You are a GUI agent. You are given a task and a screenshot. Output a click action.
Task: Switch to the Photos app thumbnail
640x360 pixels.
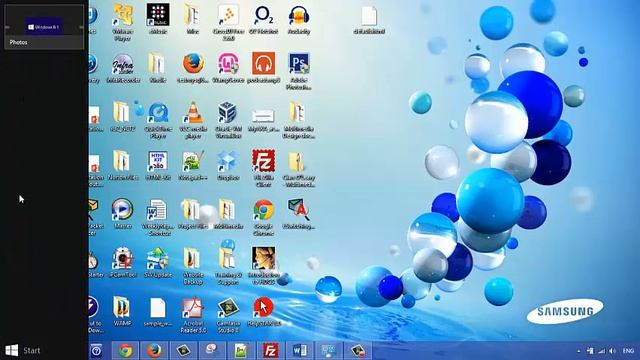pos(44,27)
